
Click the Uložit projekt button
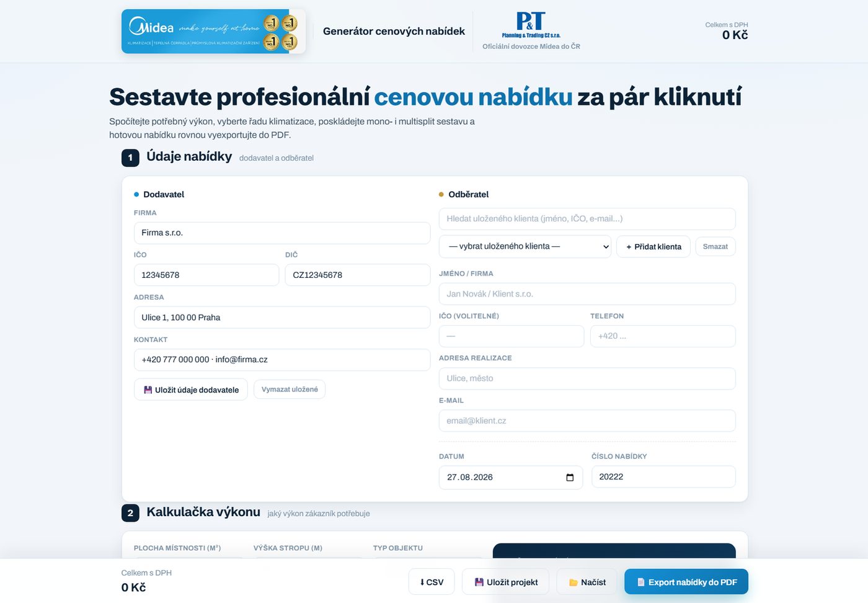(505, 582)
